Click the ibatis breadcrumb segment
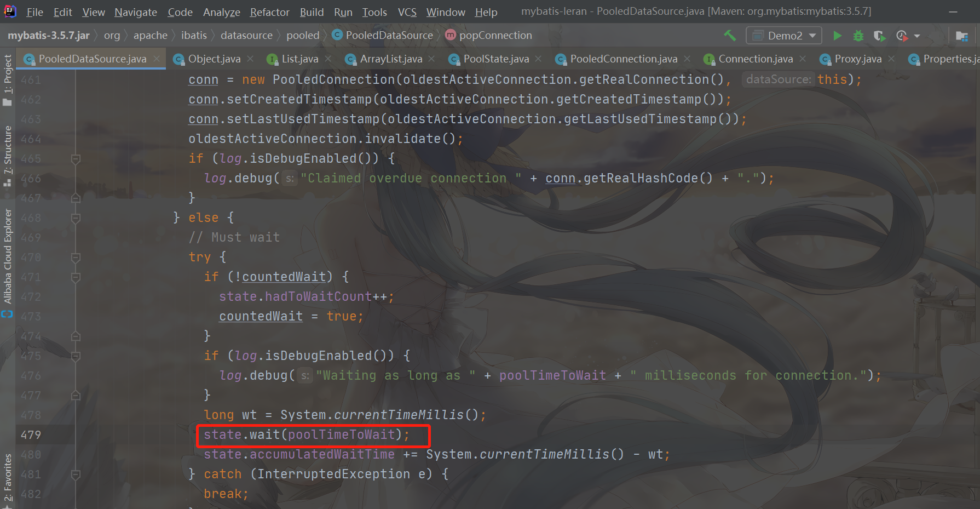The width and height of the screenshot is (980, 509). tap(194, 36)
